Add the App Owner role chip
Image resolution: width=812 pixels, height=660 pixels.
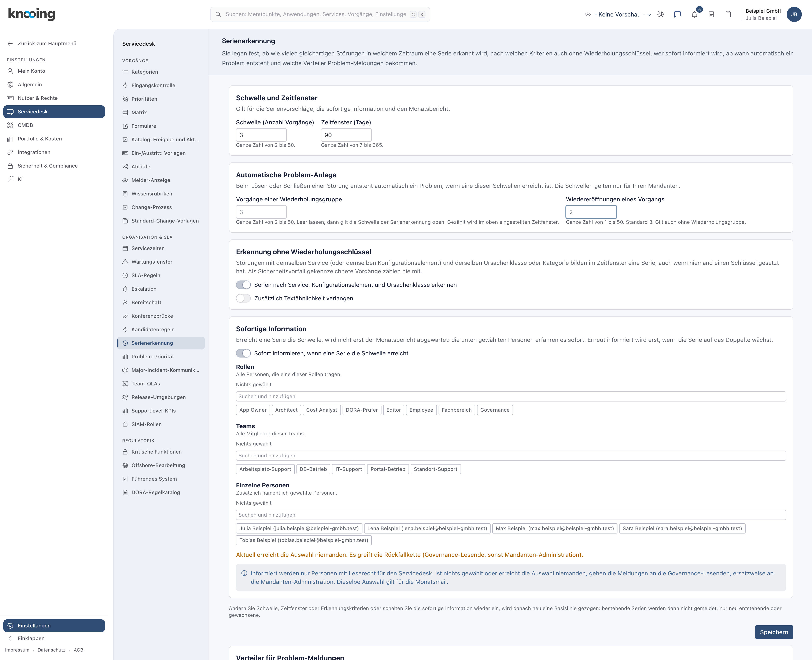point(253,410)
